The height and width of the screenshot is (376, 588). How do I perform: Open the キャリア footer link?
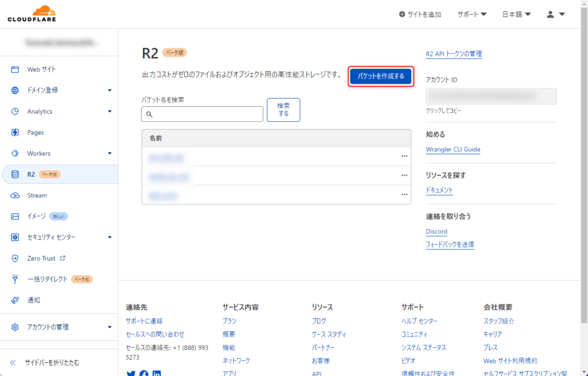[493, 334]
